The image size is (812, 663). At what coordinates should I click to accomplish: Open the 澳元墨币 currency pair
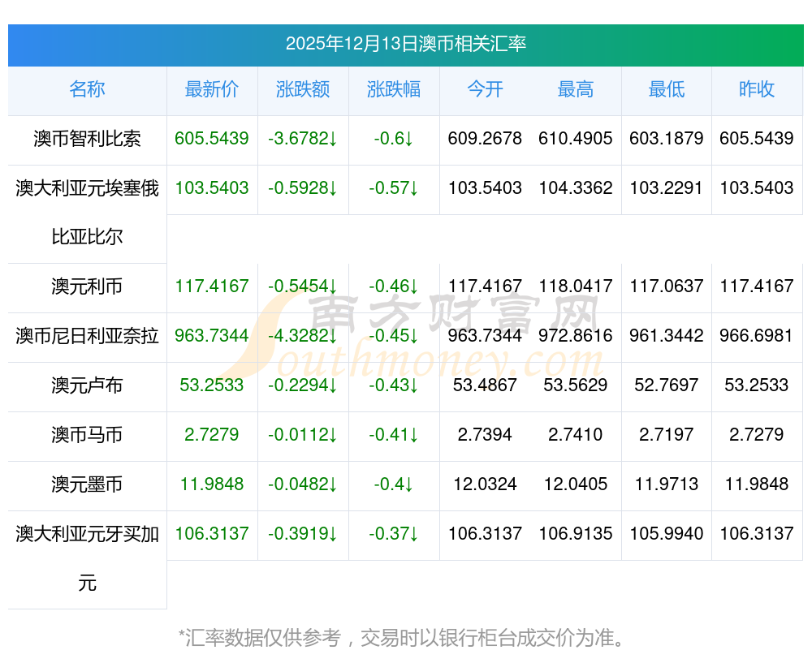[x=87, y=484]
